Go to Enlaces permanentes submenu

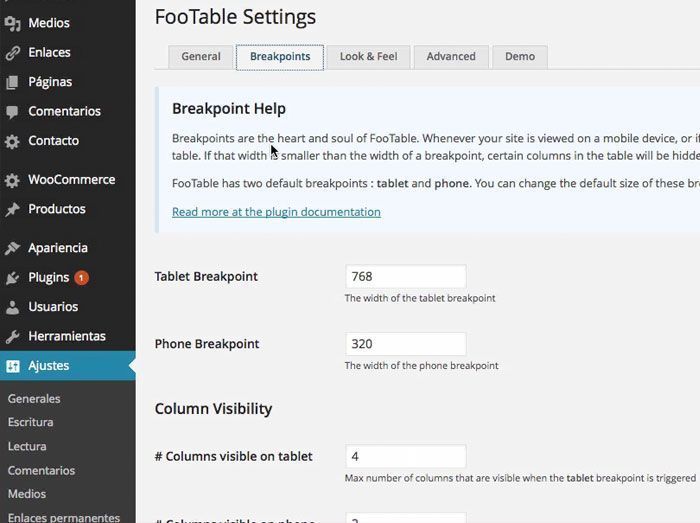(64, 518)
